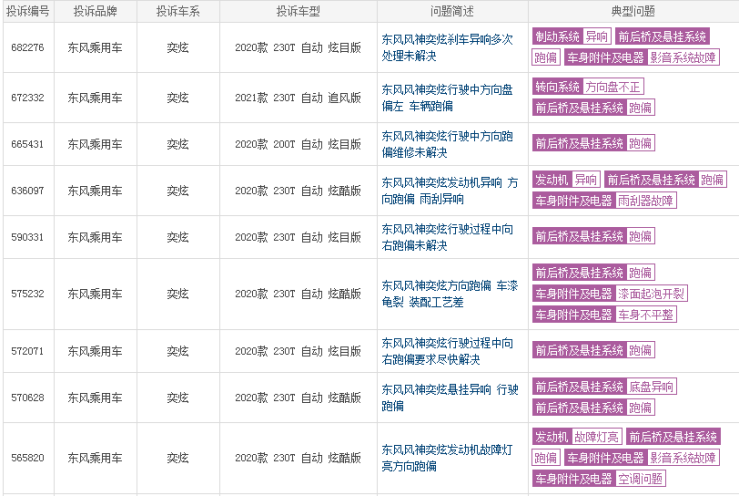Select the 2020款 200T 自动 炫目版 model cell
The image size is (739, 496).
click(298, 144)
